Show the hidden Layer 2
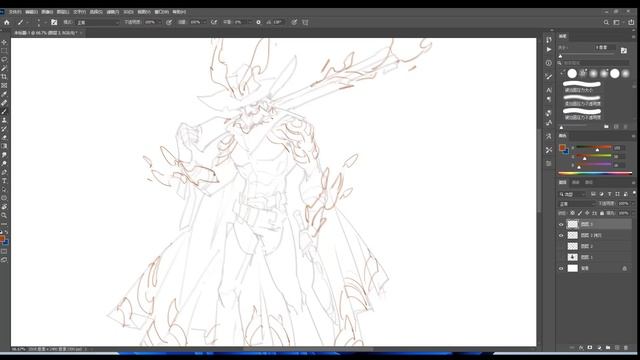 tap(561, 247)
